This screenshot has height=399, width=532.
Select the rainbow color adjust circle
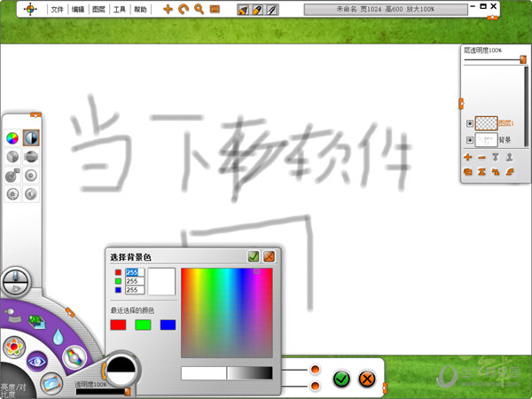[x=74, y=357]
